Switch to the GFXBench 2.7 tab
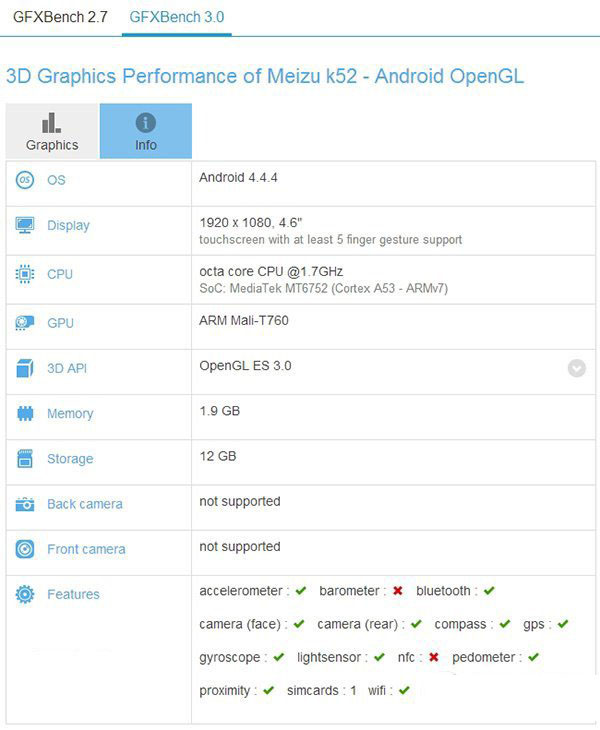 click(x=59, y=17)
